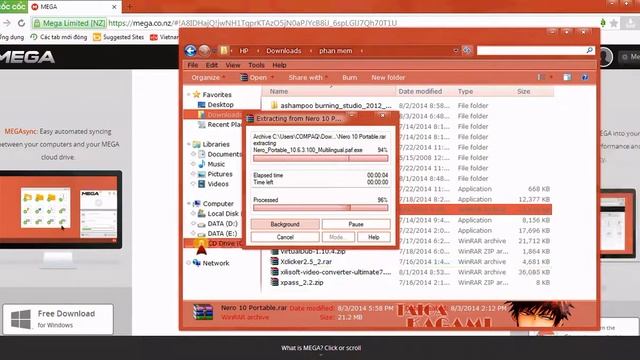Screen dimensions: 640x360
Task: Expand the Documents library arrow
Action: [x=193, y=154]
